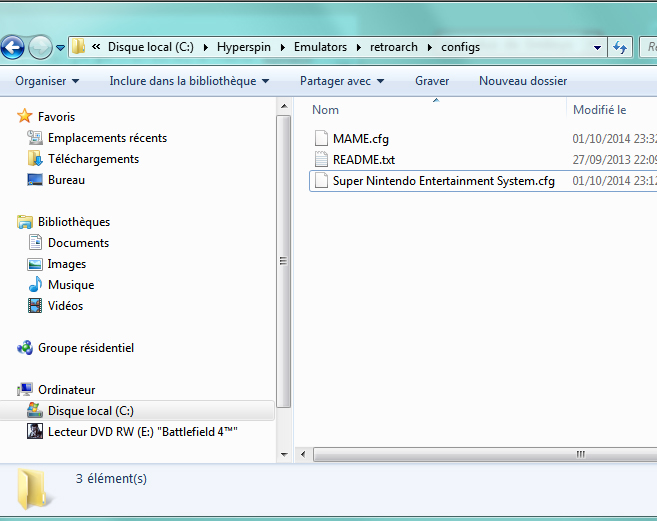Screen dimensions: 657x521
Task: Open Emplacements récents
Action: coord(107,138)
